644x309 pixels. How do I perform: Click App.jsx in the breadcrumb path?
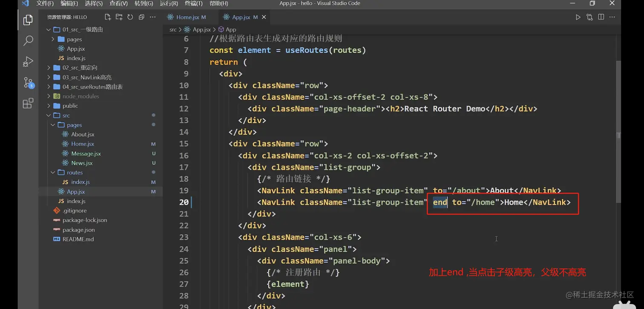(202, 29)
